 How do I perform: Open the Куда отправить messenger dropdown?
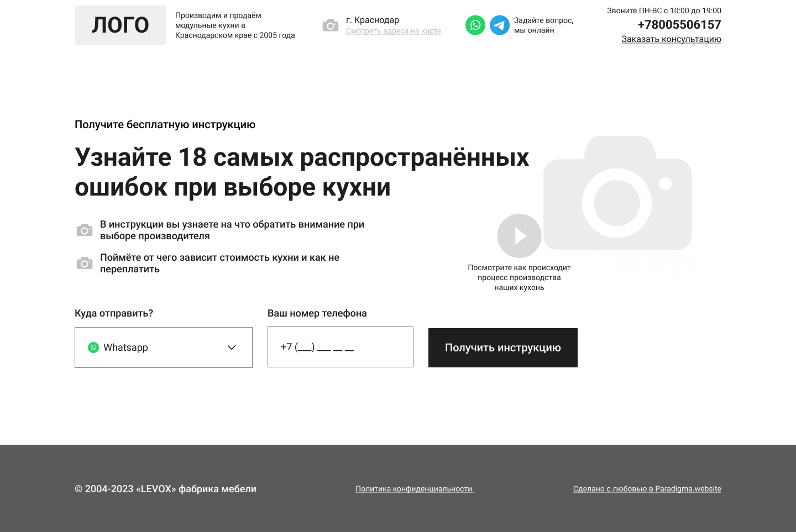(x=163, y=347)
